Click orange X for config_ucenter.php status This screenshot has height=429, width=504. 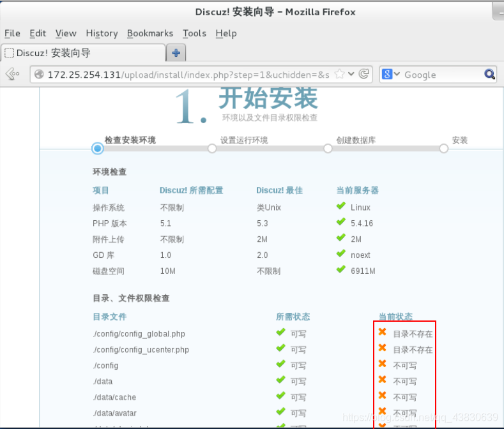point(382,348)
